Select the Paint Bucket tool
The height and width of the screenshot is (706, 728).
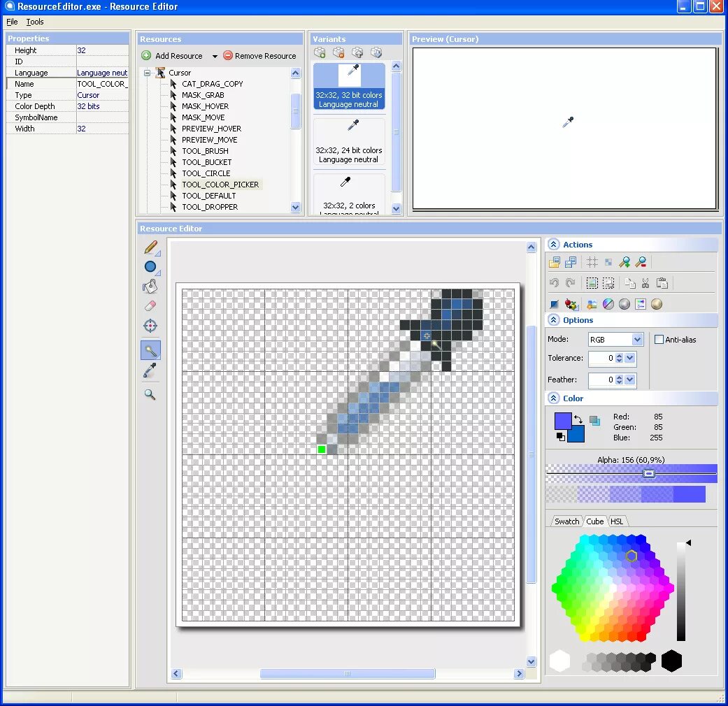tap(150, 287)
